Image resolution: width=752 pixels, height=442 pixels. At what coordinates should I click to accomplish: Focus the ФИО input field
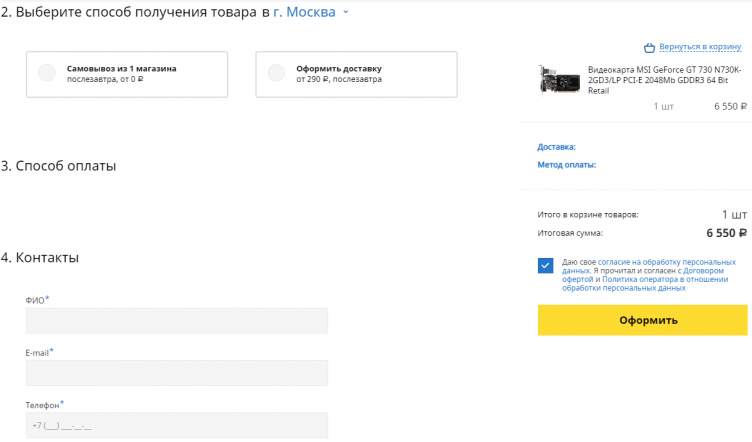pos(177,321)
